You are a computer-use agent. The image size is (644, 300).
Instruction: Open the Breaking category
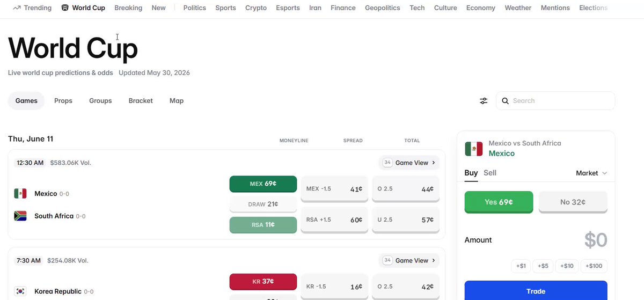(x=128, y=8)
